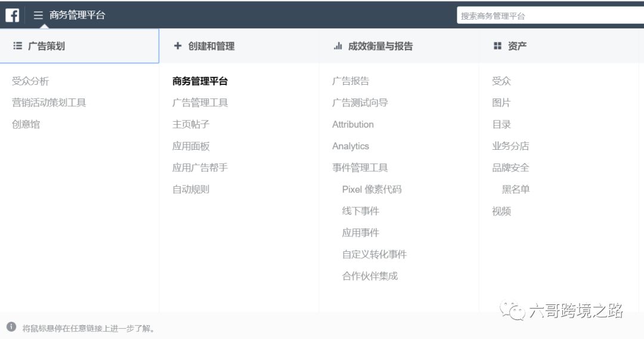Open 品牌安全
The image size is (644, 339).
pyautogui.click(x=510, y=167)
